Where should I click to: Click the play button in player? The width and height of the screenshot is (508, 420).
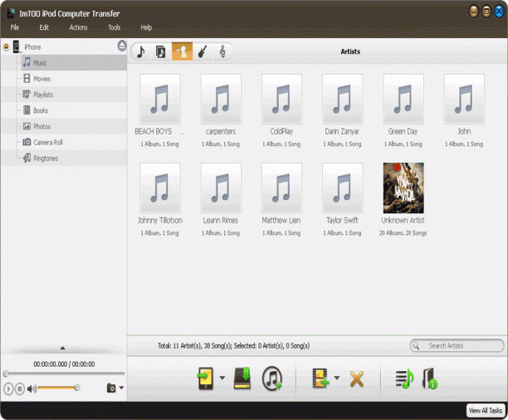[8, 388]
